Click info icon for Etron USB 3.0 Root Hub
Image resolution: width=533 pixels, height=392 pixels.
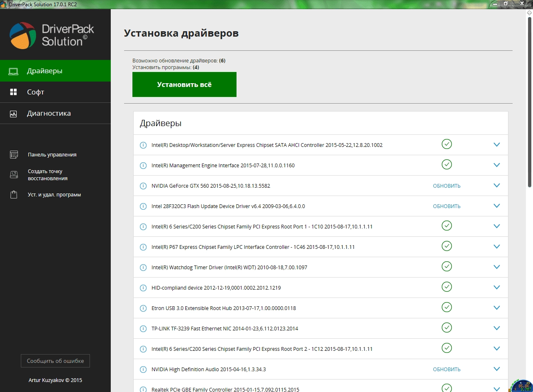tap(143, 308)
